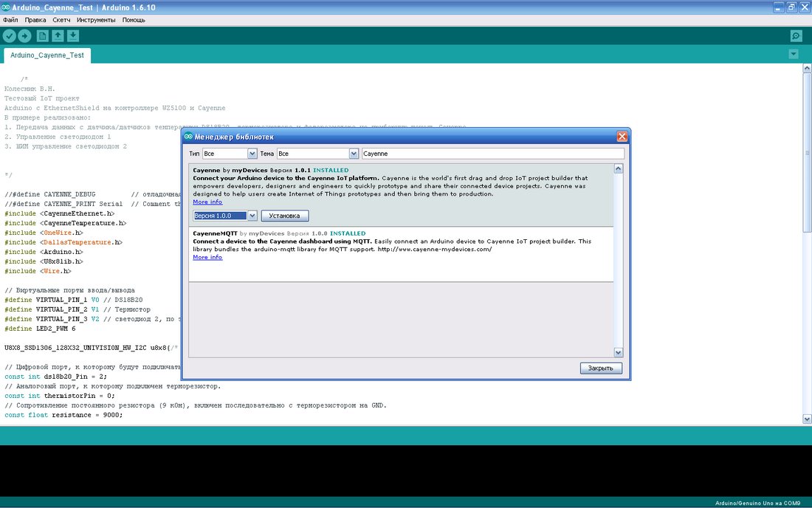This screenshot has width=812, height=508.
Task: Click the #include <DallasTemperature.h> code line
Action: point(63,242)
